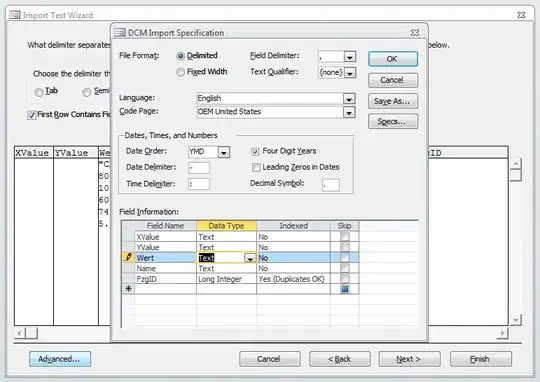The width and height of the screenshot is (540, 382).
Task: Click the new-row asterisk marker
Action: coord(128,289)
